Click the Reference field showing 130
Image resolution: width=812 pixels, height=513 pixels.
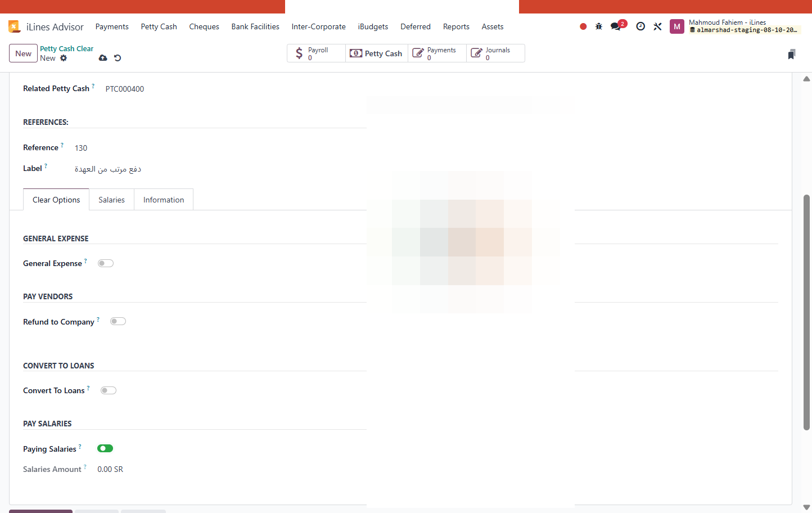(x=81, y=148)
